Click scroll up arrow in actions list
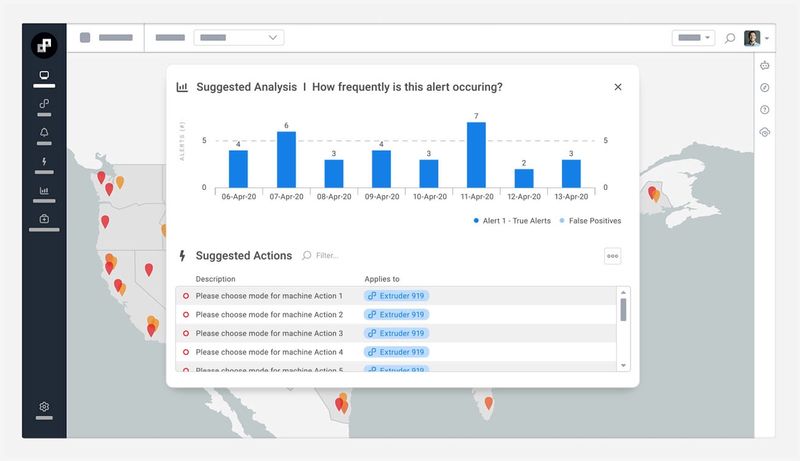800x461 pixels. [x=623, y=292]
